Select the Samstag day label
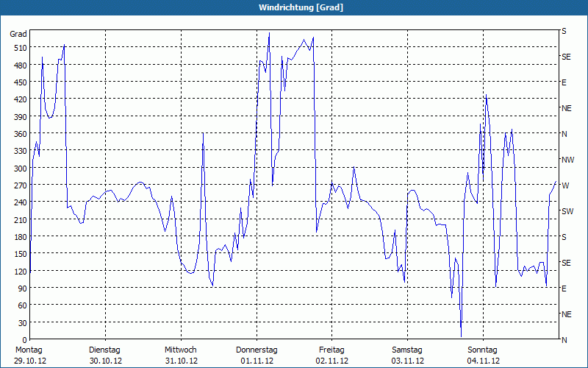 pyautogui.click(x=407, y=350)
